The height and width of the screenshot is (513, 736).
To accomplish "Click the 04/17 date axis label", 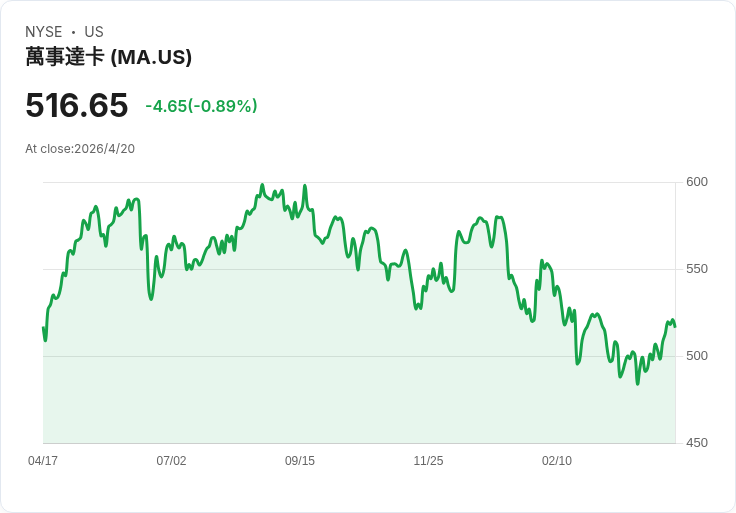I will pyautogui.click(x=43, y=460).
